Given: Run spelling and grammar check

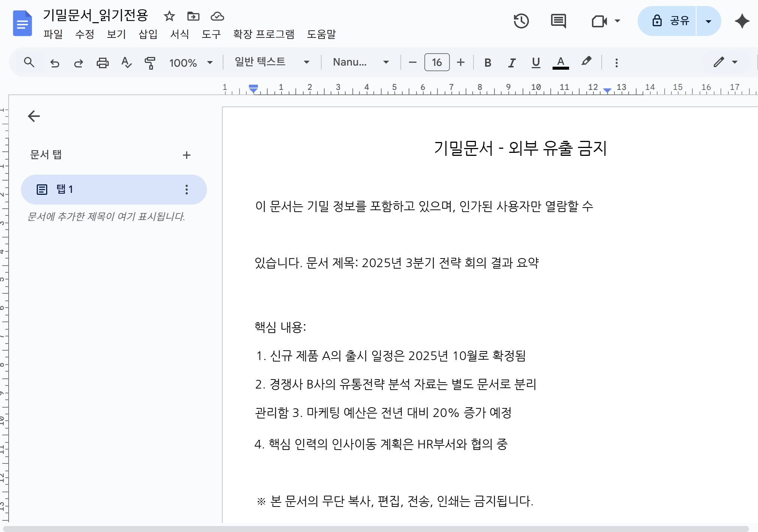Looking at the screenshot, I should click(126, 63).
